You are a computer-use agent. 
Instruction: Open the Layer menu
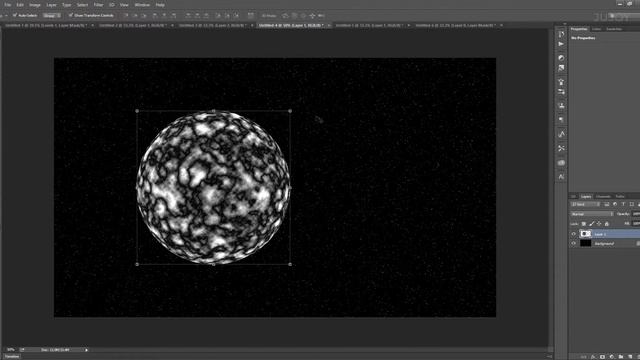51,5
